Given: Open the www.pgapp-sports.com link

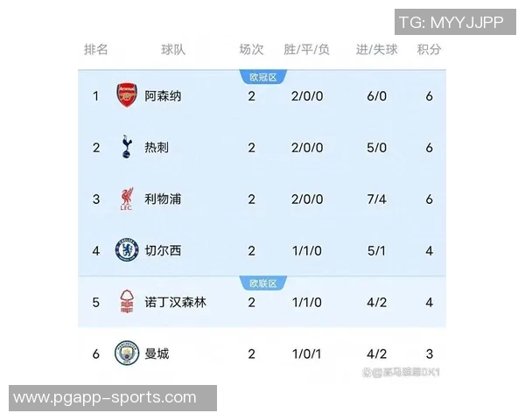Looking at the screenshot, I should (105, 398).
